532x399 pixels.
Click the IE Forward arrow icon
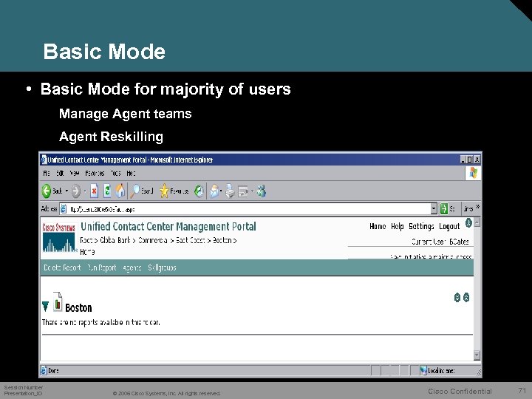[75, 191]
